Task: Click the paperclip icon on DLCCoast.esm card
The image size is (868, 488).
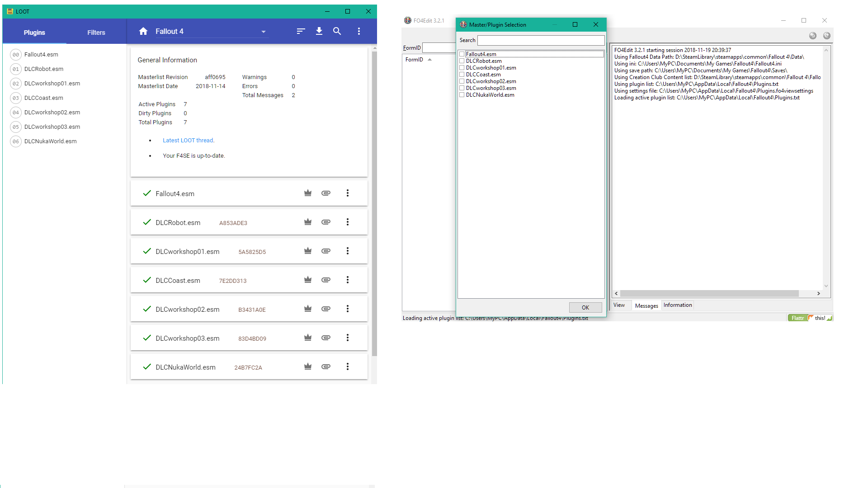Action: [326, 280]
